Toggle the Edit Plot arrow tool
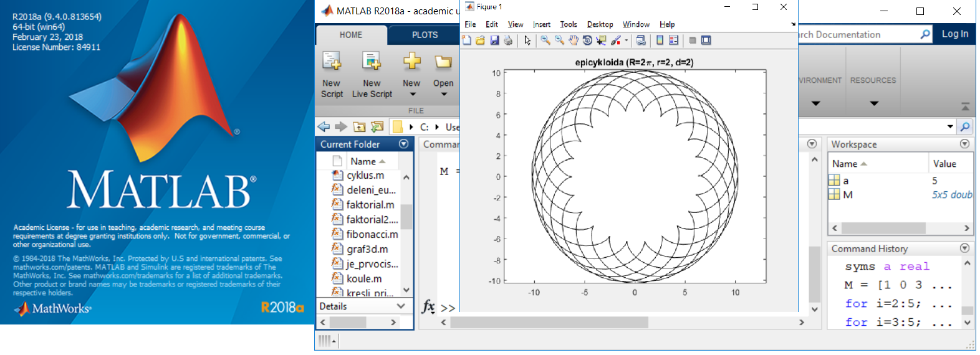 point(527,40)
